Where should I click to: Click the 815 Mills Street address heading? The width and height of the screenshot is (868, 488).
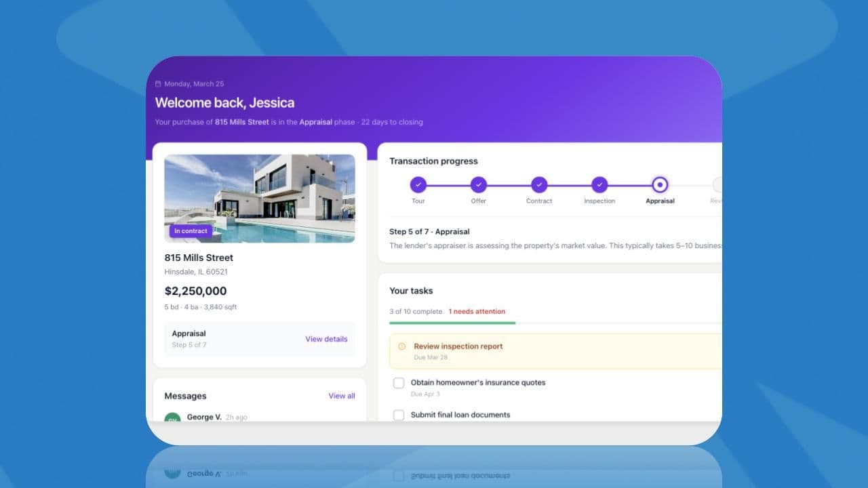(x=199, y=258)
